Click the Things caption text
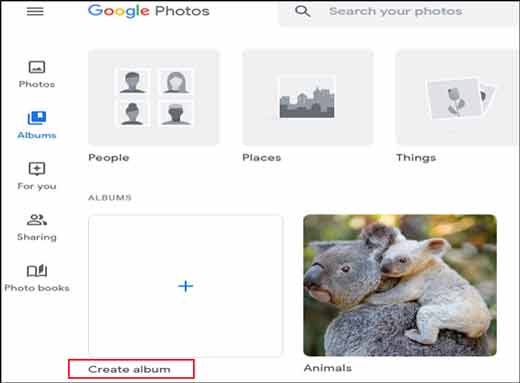The height and width of the screenshot is (383, 520). pyautogui.click(x=416, y=158)
